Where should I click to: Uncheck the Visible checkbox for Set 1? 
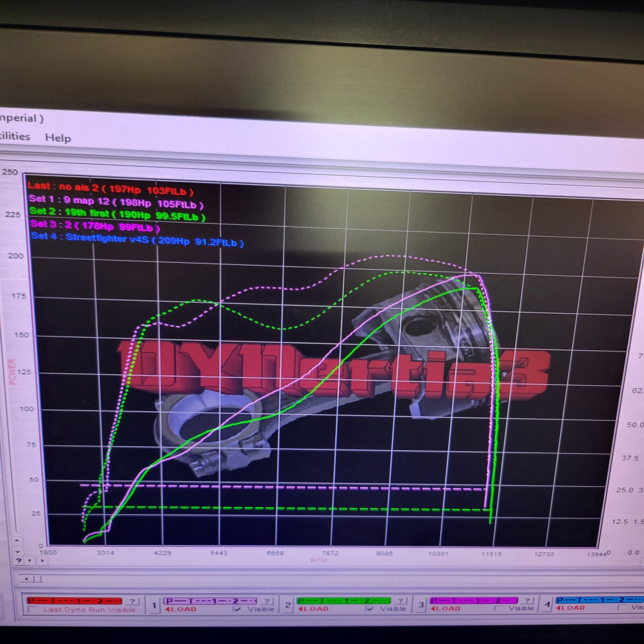[x=237, y=609]
